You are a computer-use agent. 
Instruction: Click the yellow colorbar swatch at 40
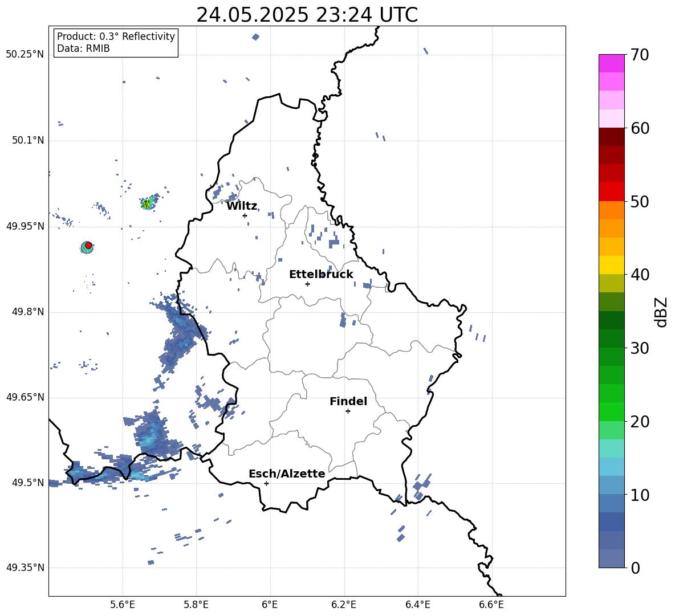click(x=611, y=265)
